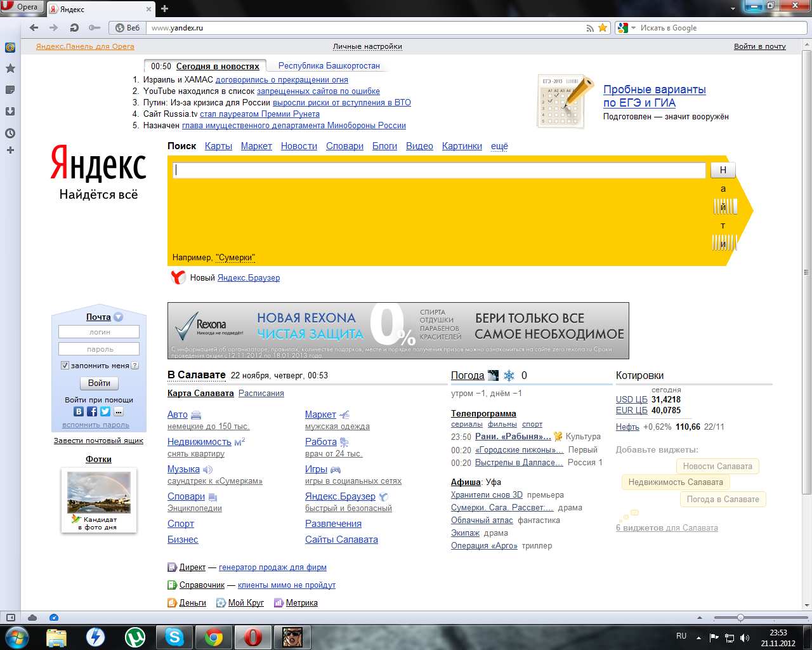Click the логин input field
This screenshot has width=812, height=650.
tap(99, 332)
